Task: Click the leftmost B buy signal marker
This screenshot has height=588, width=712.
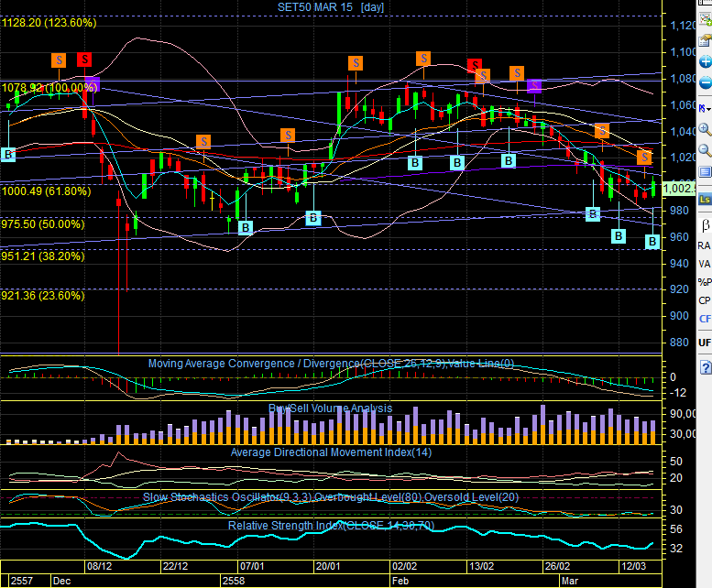Action: 8,154
